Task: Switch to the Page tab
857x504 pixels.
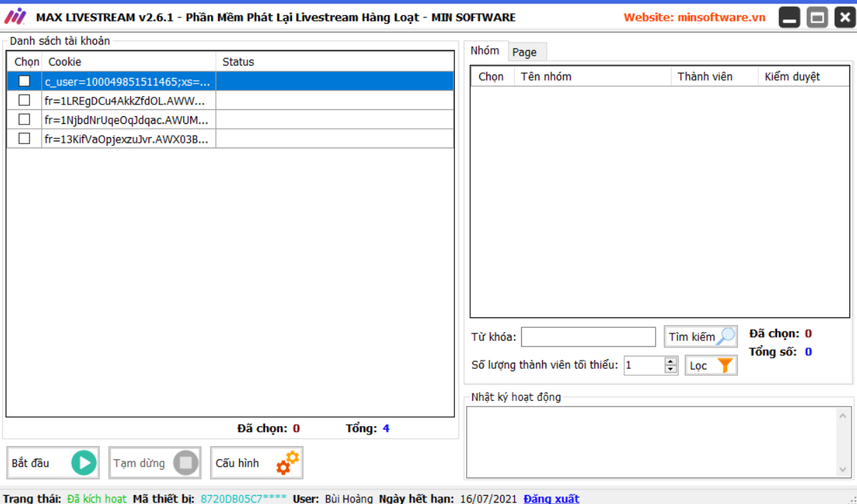Action: (525, 52)
